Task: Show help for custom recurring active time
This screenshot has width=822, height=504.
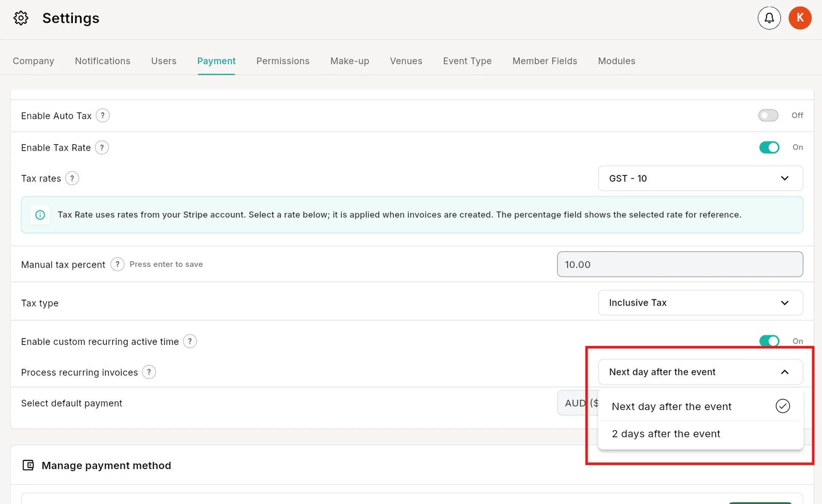Action: pyautogui.click(x=190, y=341)
